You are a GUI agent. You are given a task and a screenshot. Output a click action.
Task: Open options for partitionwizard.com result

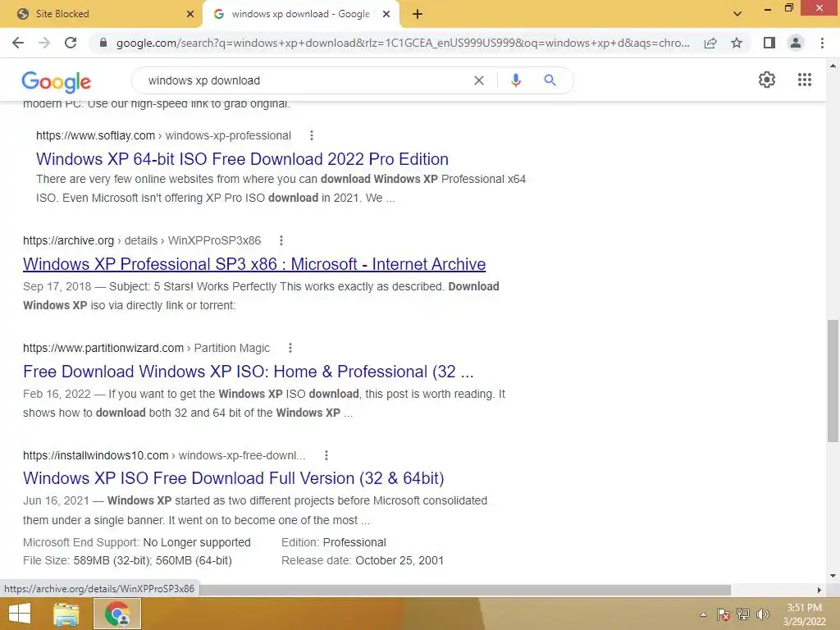coord(290,348)
